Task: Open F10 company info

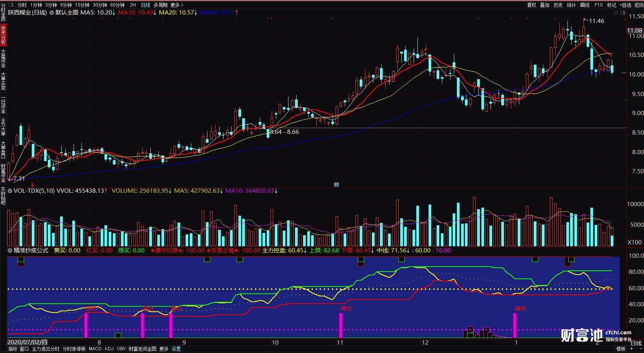Action: tap(598, 5)
